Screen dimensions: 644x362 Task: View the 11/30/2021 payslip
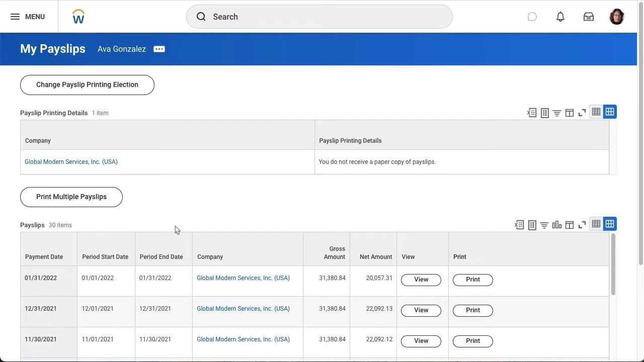(x=421, y=341)
